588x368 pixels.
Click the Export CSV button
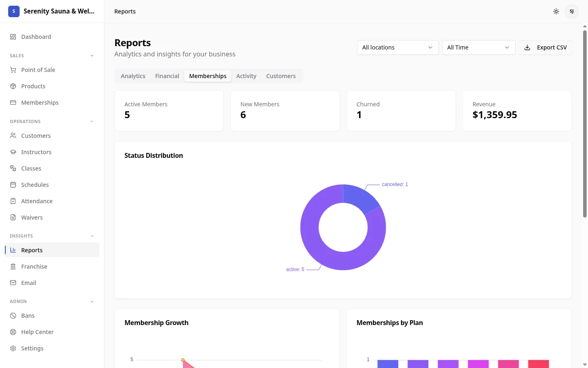pos(546,47)
